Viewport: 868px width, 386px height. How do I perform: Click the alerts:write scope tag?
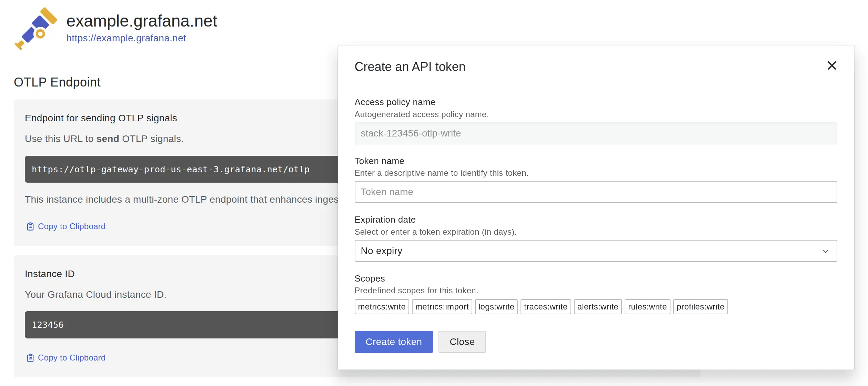coord(597,307)
